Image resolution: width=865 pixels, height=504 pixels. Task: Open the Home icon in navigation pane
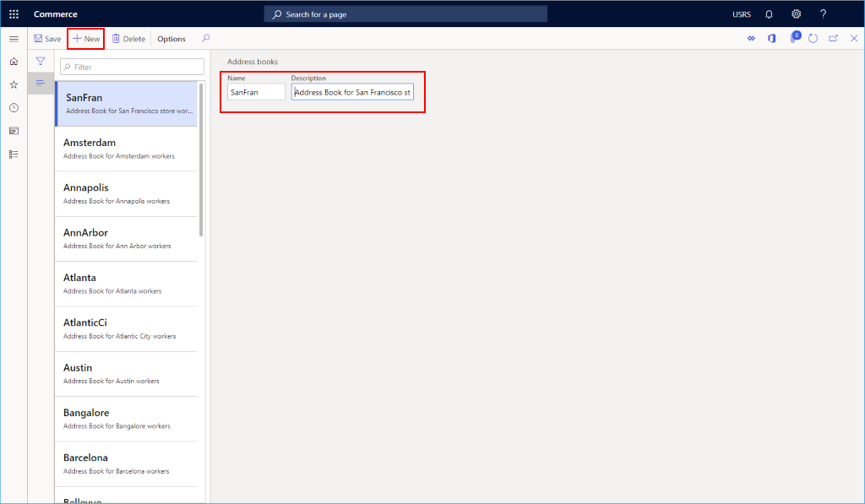13,62
